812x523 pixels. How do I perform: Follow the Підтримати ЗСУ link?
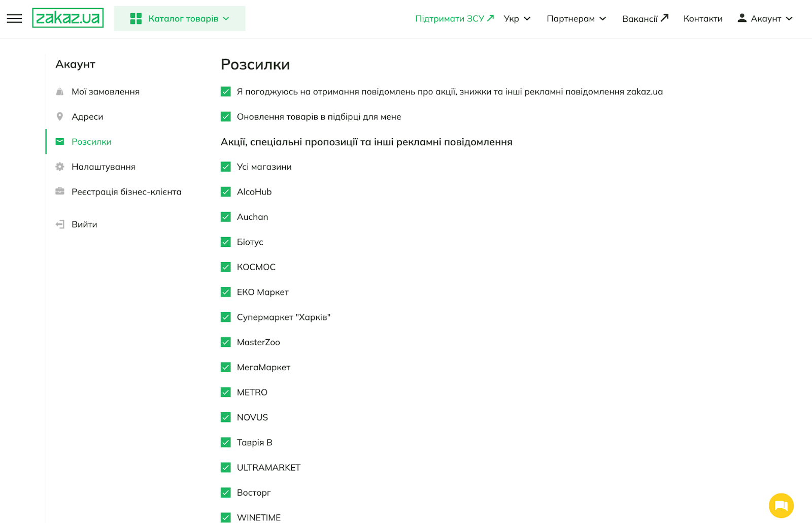click(454, 19)
